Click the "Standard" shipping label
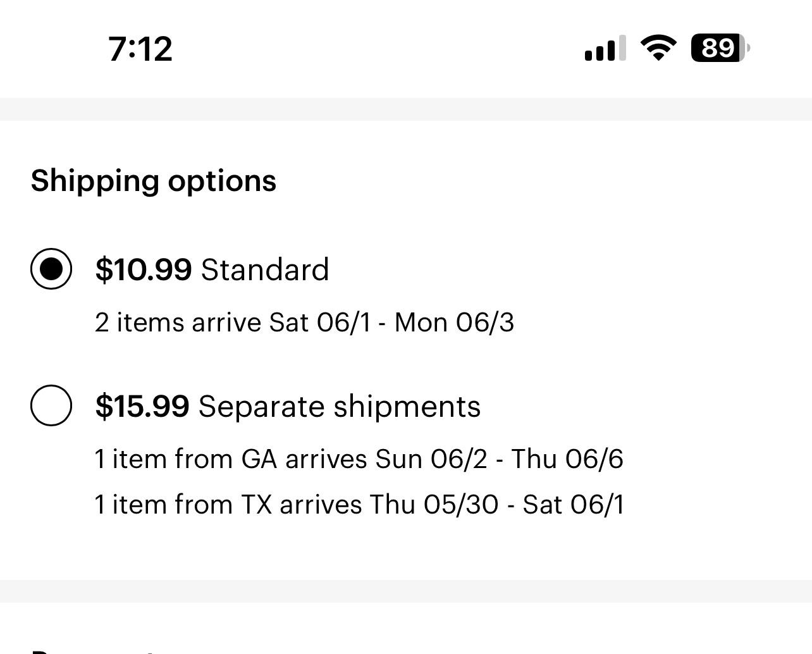 (x=265, y=269)
